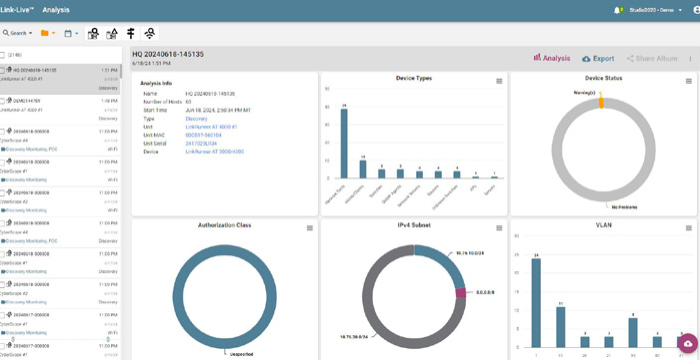Image resolution: width=700 pixels, height=360 pixels.
Task: Open the Device Types chart menu
Action: click(x=499, y=81)
